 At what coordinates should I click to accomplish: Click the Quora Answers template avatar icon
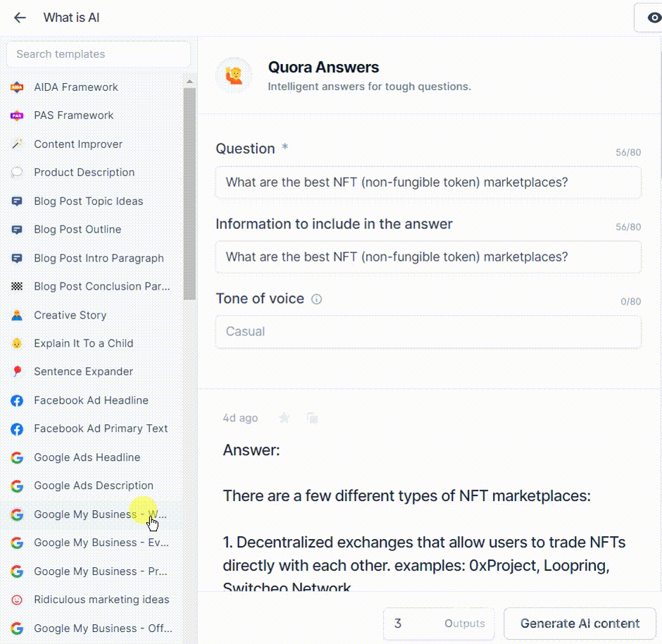tap(234, 75)
